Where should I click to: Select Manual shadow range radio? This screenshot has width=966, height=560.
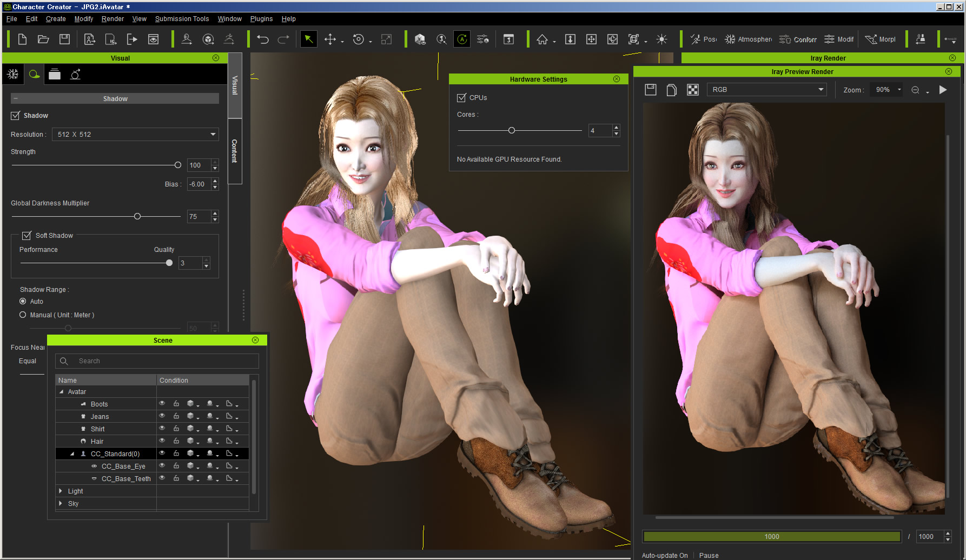[23, 315]
